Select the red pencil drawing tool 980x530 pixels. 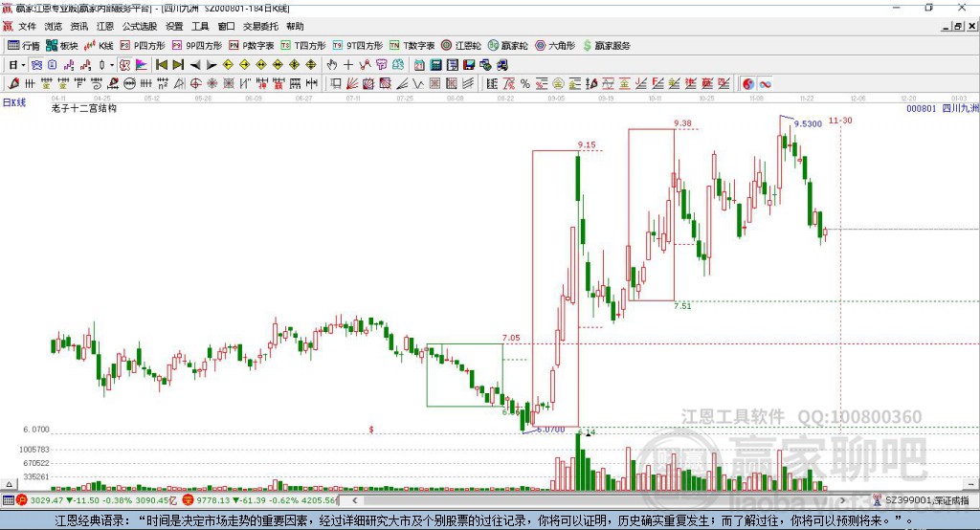(x=13, y=84)
